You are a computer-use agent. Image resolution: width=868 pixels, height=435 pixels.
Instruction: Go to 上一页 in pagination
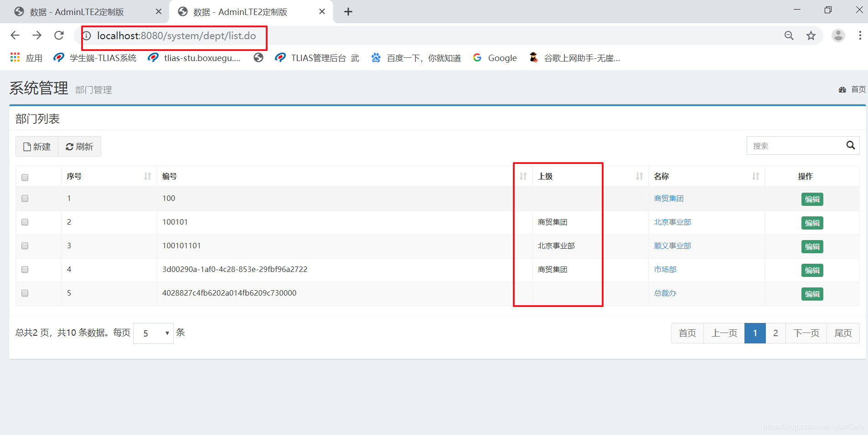pos(724,333)
